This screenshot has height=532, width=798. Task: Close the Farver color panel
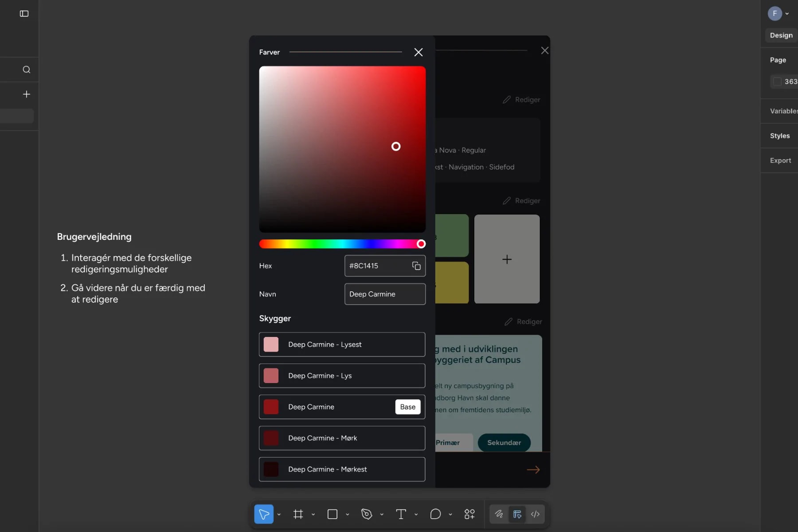[x=418, y=52]
